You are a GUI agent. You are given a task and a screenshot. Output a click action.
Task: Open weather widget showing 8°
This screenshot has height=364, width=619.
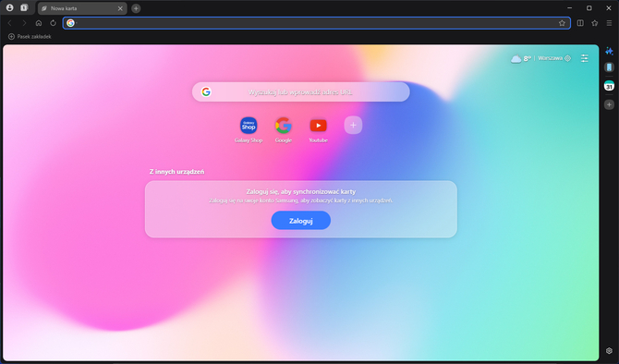pos(521,58)
